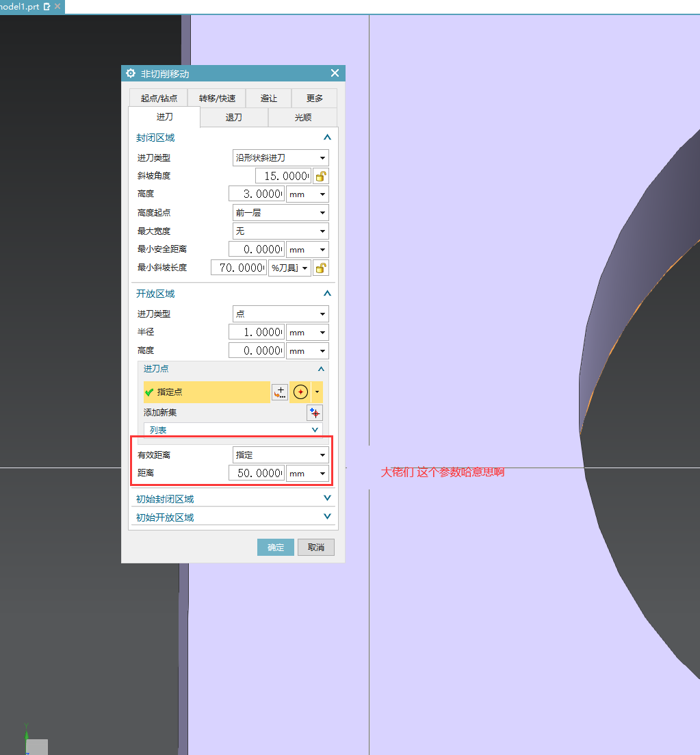700x755 pixels.
Task: Confirm with the 确定 button
Action: click(275, 548)
